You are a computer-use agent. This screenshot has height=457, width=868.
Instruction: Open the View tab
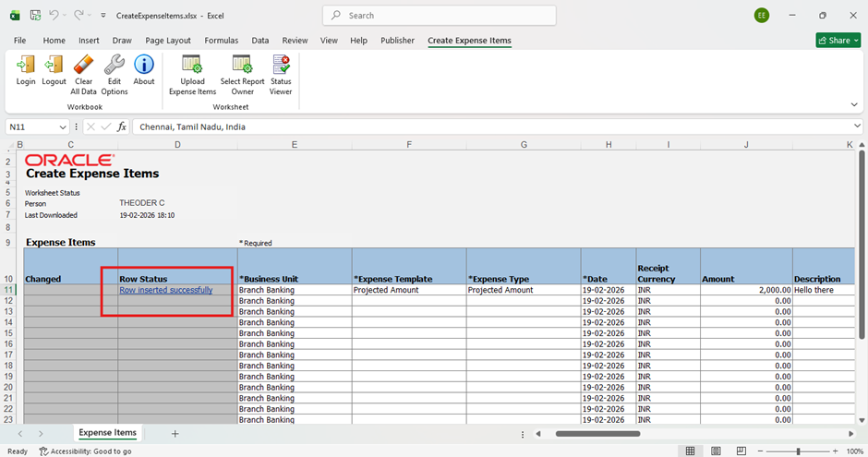point(329,41)
